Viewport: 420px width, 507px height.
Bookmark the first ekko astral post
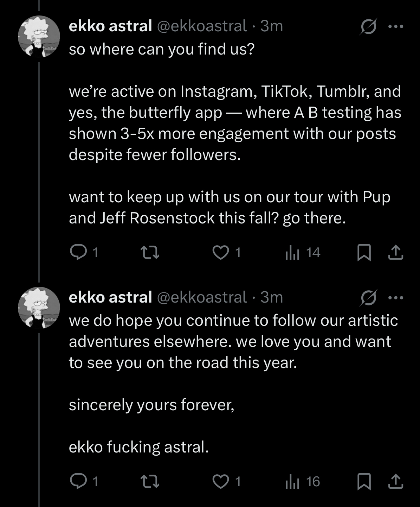[x=364, y=253]
